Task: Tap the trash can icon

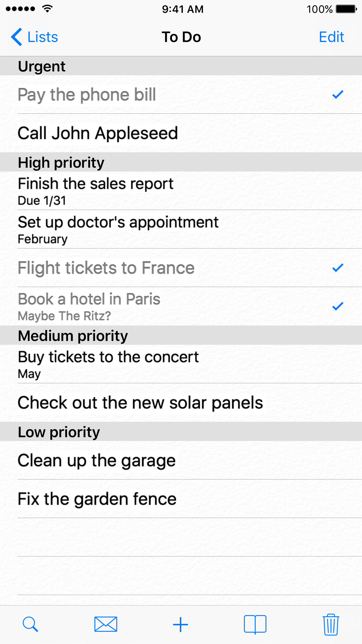Action: [331, 624]
